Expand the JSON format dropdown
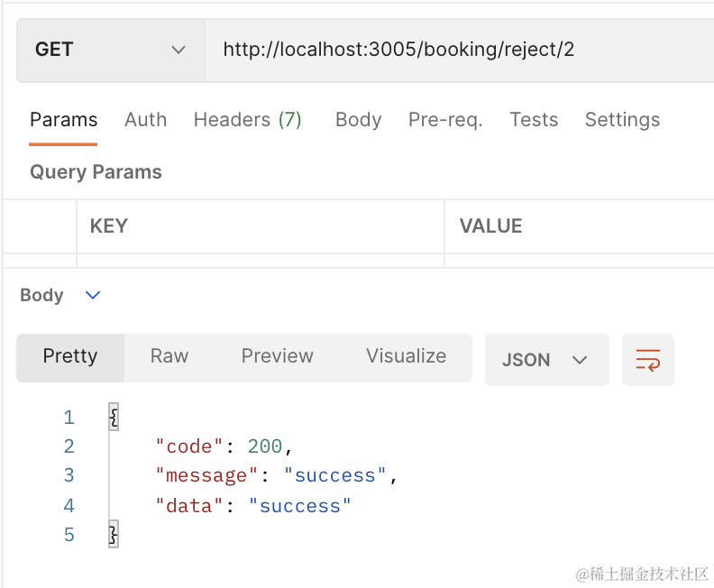The width and height of the screenshot is (714, 588). [546, 360]
